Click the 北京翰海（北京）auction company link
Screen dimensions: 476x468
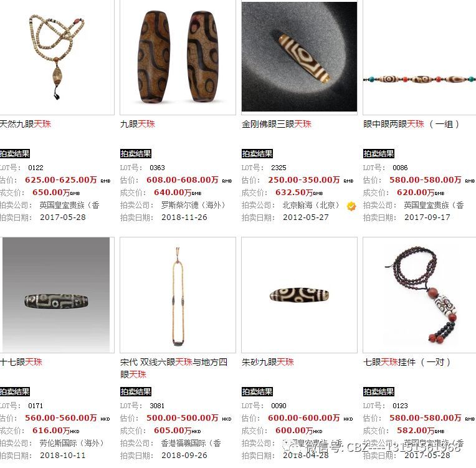[x=311, y=205]
